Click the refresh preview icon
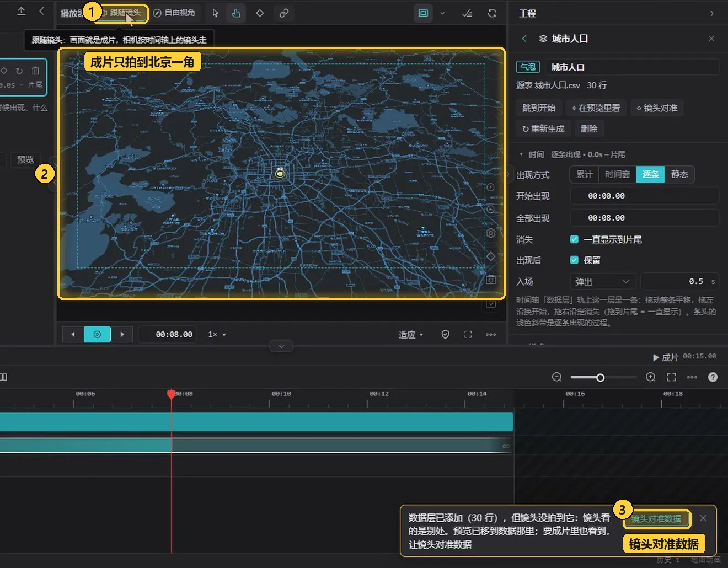Screen dimensions: 728x568 point(492,13)
